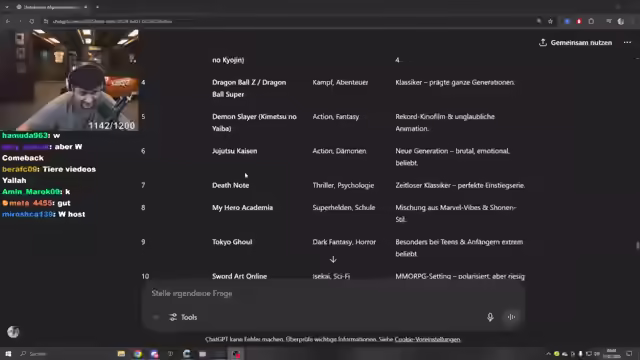Screen dimensions: 640x360
Task: Bookmark this page with the star icon
Action: [x=550, y=21]
